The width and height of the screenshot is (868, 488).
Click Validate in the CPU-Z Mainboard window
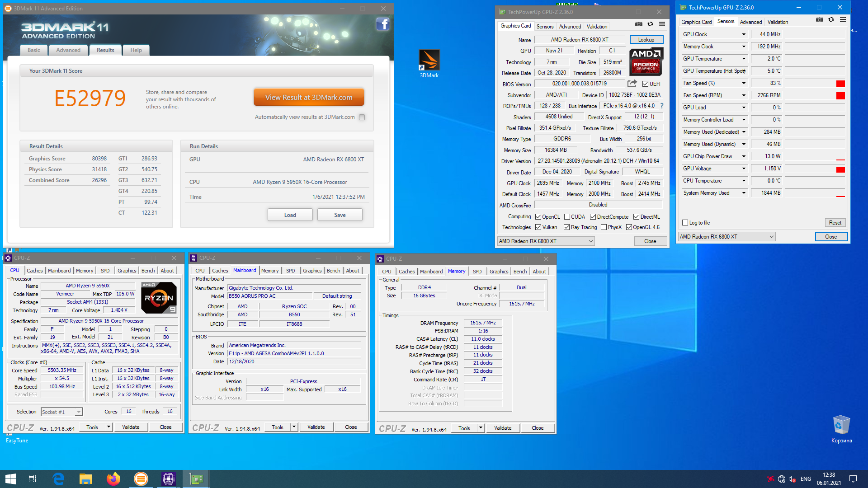tap(316, 427)
